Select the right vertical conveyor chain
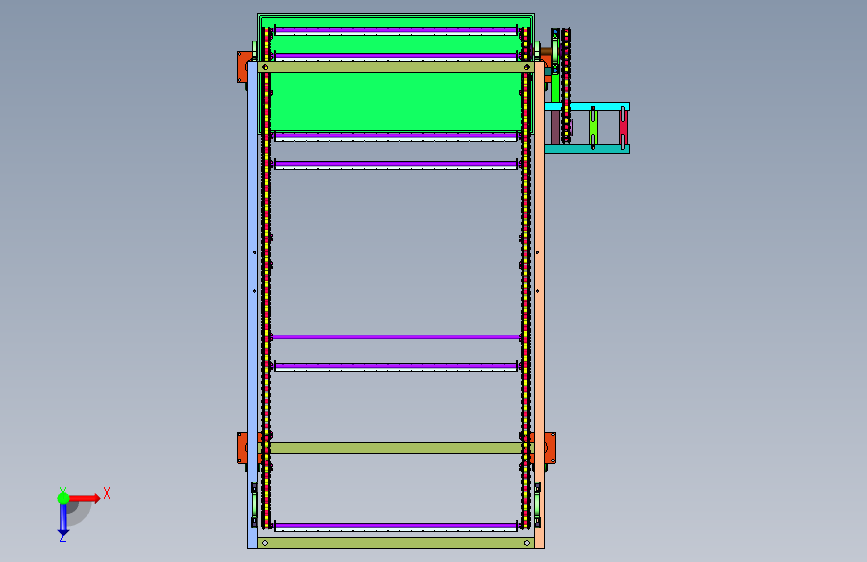The width and height of the screenshot is (867, 562). click(x=525, y=277)
